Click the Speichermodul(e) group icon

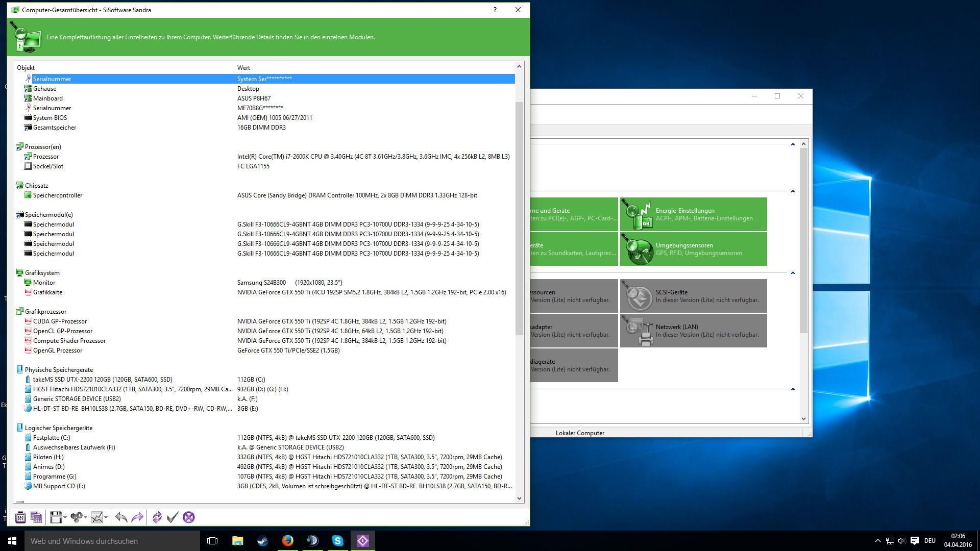click(20, 215)
